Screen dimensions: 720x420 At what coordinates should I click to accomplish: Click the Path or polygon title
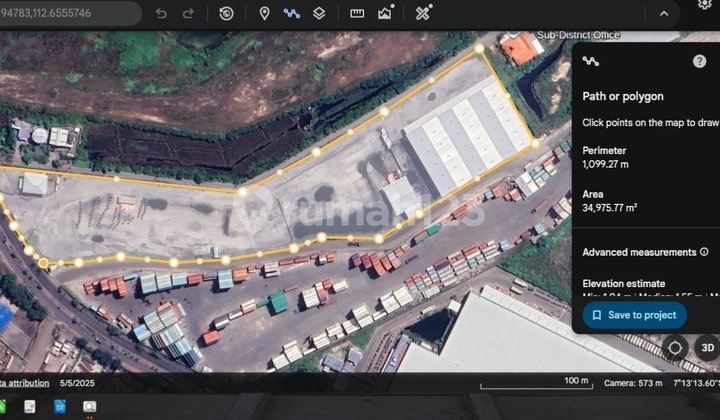click(x=623, y=96)
